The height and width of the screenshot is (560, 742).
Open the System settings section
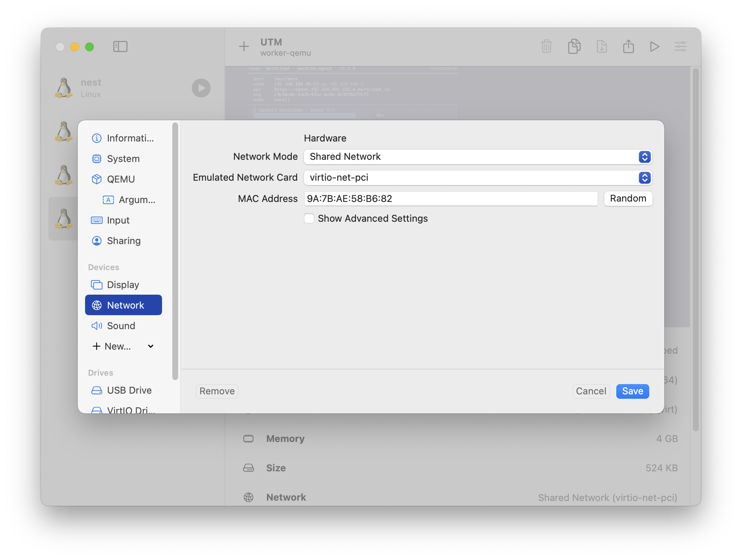[x=124, y=159]
